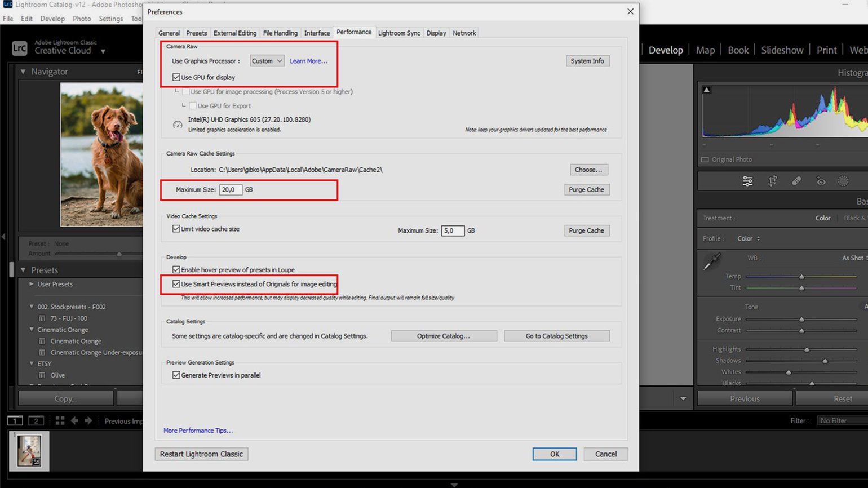Viewport: 868px width, 488px height.
Task: Open Grid view from filmstrip toolbar
Action: [60, 420]
